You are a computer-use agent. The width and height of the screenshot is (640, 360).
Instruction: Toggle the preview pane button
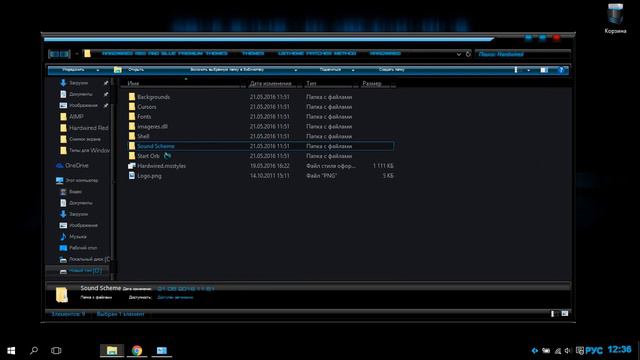pos(544,70)
